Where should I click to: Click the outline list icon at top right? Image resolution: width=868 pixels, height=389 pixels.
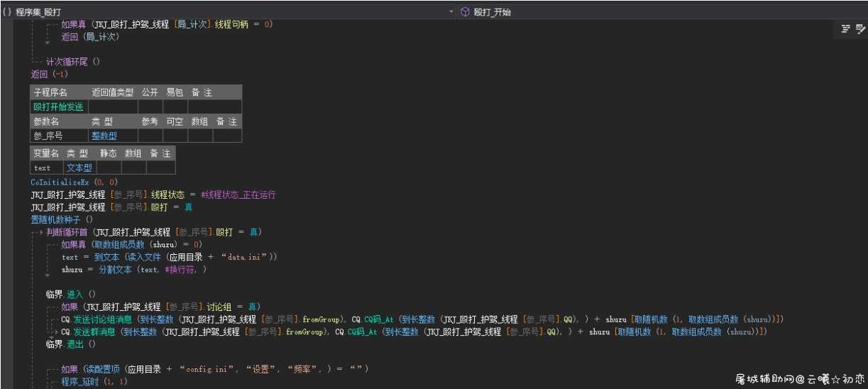pyautogui.click(x=846, y=29)
